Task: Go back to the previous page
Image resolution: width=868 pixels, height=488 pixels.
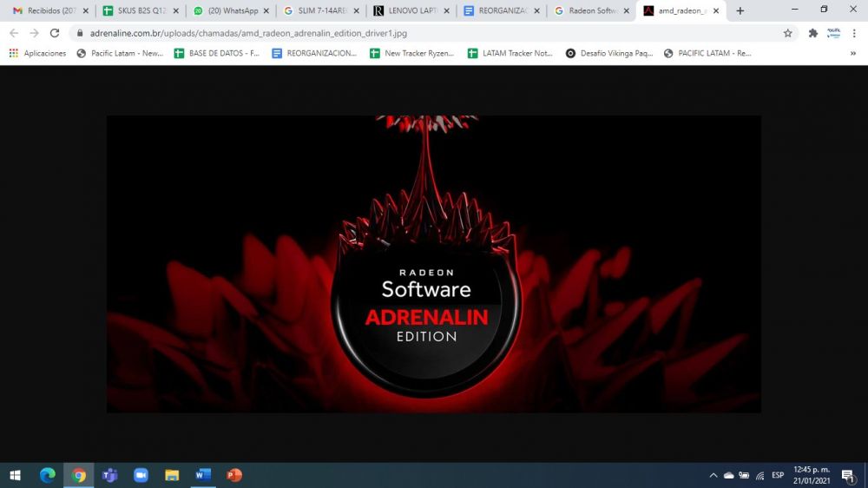Action: 14,33
